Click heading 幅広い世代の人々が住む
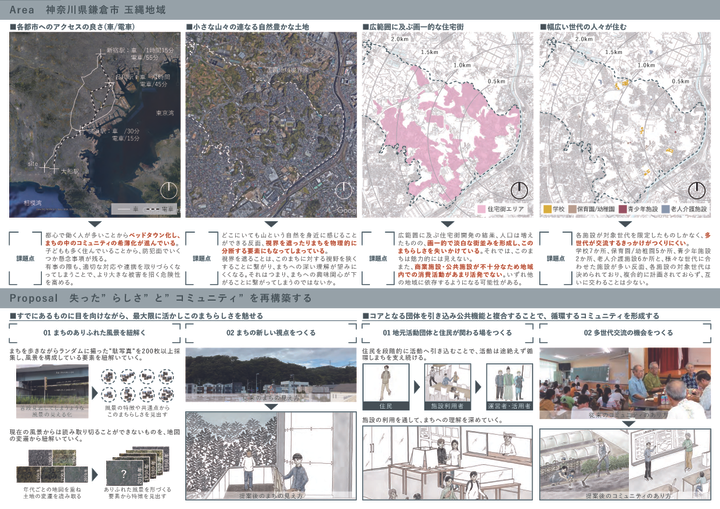Image resolution: width=720 pixels, height=509 pixels. [x=583, y=27]
